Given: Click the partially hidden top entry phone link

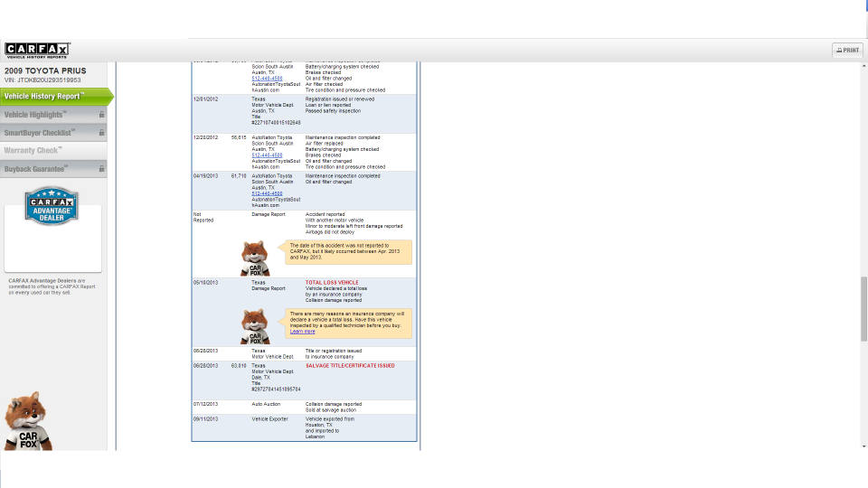Looking at the screenshot, I should tap(267, 79).
